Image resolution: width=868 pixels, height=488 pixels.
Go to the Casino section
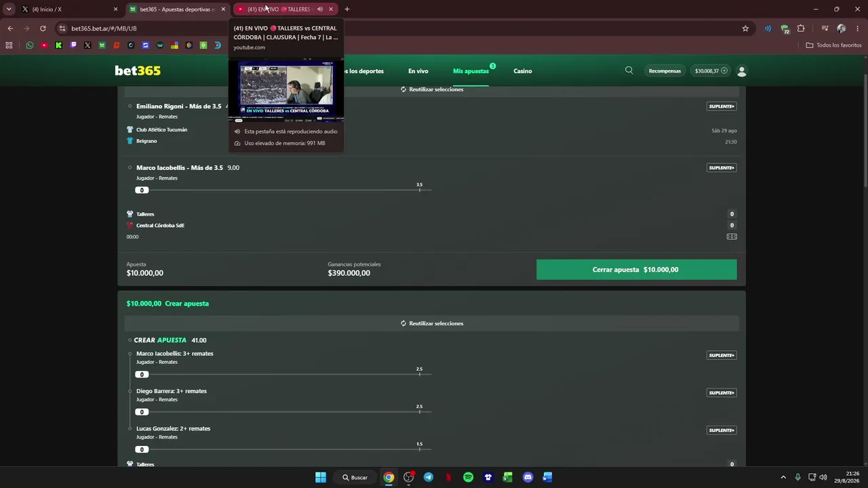pos(523,71)
